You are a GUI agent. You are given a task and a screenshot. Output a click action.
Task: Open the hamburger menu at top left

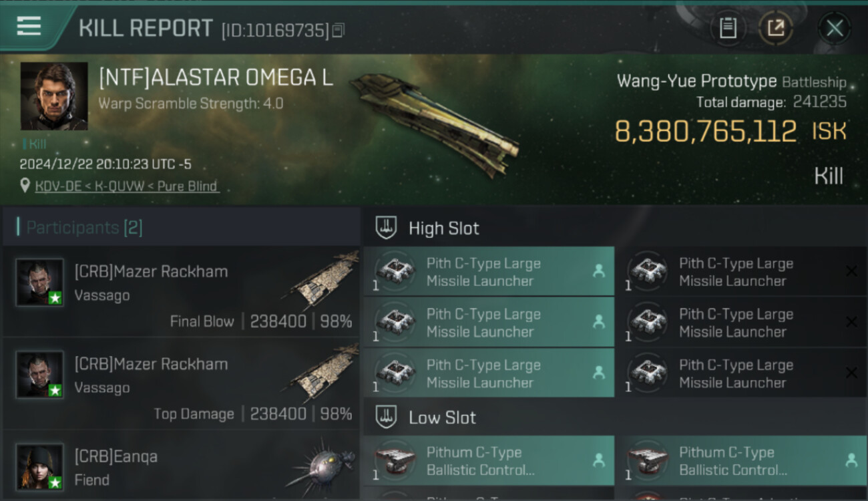pyautogui.click(x=29, y=27)
